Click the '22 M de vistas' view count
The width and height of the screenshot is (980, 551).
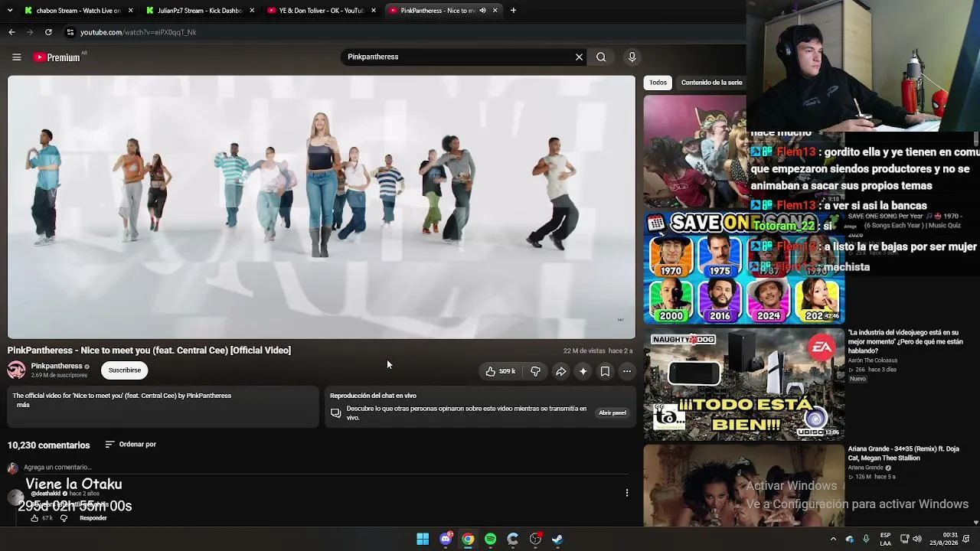(x=584, y=350)
